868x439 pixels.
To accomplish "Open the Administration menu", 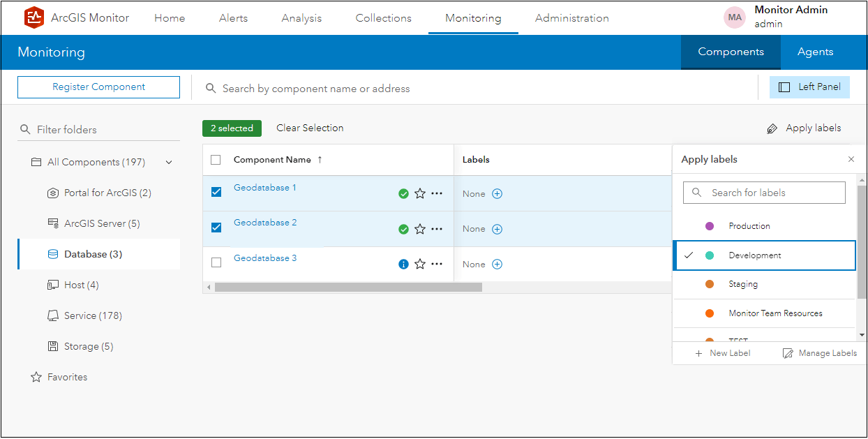I will coord(571,18).
